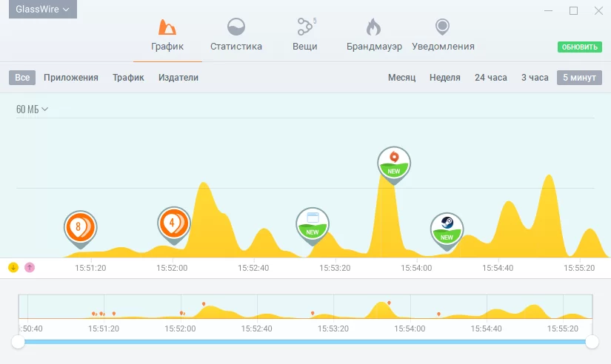Screen dimensions: 611x364
Task: Open the График tab icon
Action: pos(167,27)
